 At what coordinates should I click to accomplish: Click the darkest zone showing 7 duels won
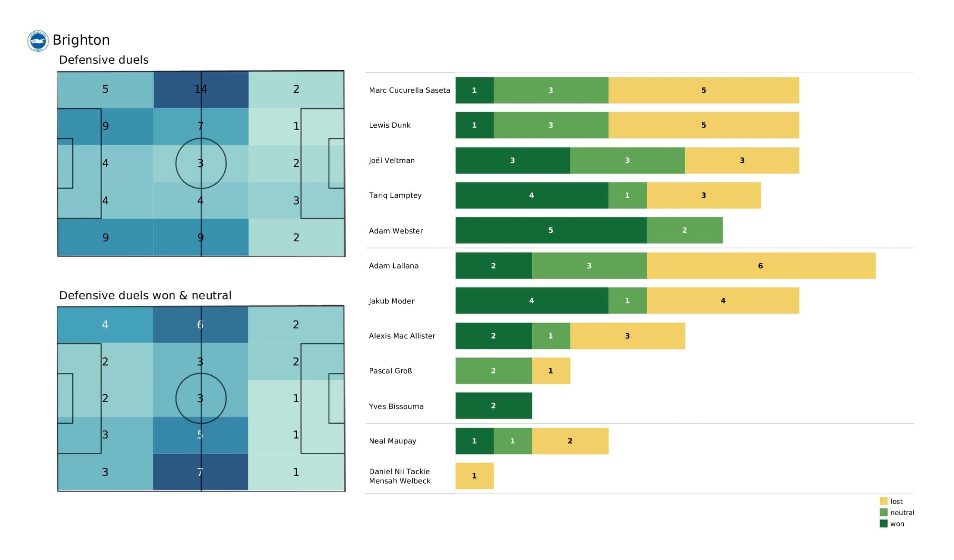click(200, 472)
